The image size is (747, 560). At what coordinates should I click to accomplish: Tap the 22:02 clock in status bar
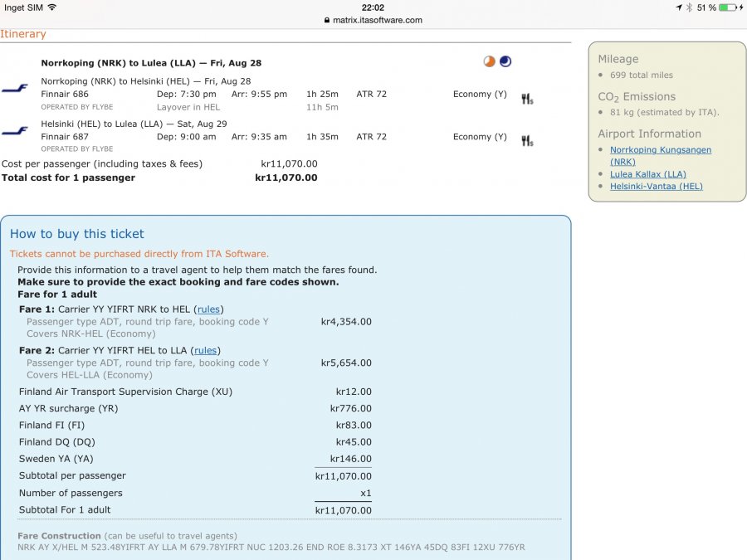(x=373, y=7)
